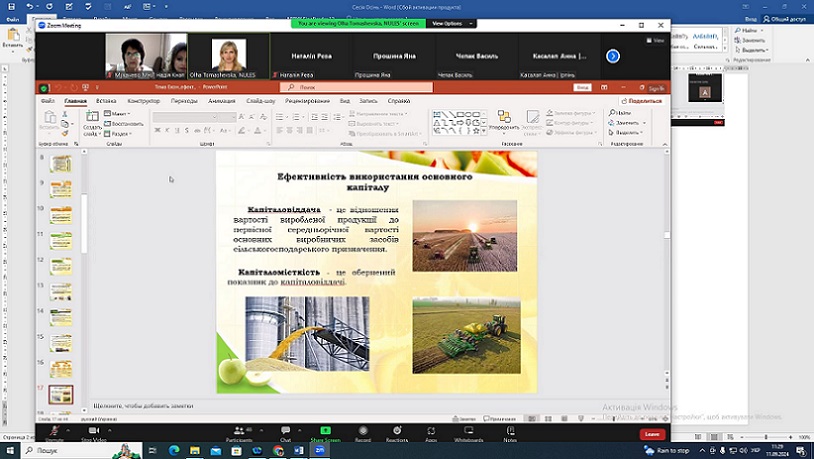This screenshot has width=814, height=459.
Task: Toggle Stop Video in Zoom
Action: (94, 432)
